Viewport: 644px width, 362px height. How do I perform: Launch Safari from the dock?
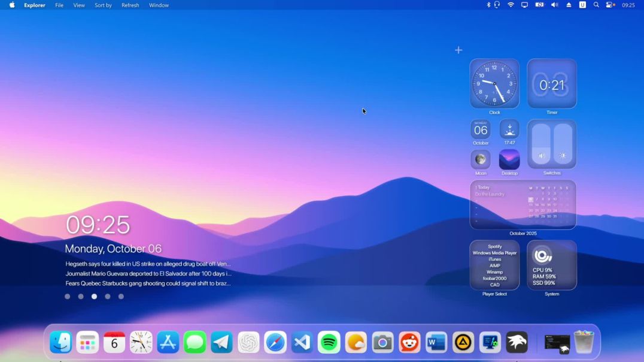[275, 342]
